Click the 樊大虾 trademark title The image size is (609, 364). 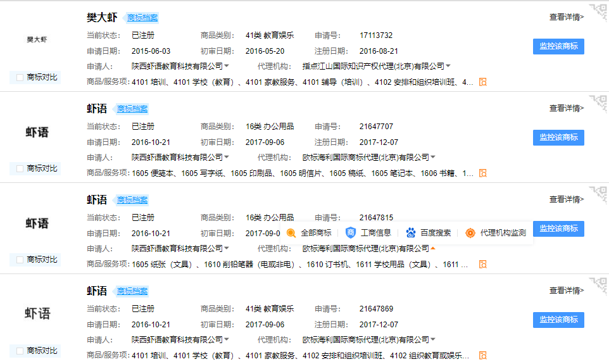tap(102, 18)
